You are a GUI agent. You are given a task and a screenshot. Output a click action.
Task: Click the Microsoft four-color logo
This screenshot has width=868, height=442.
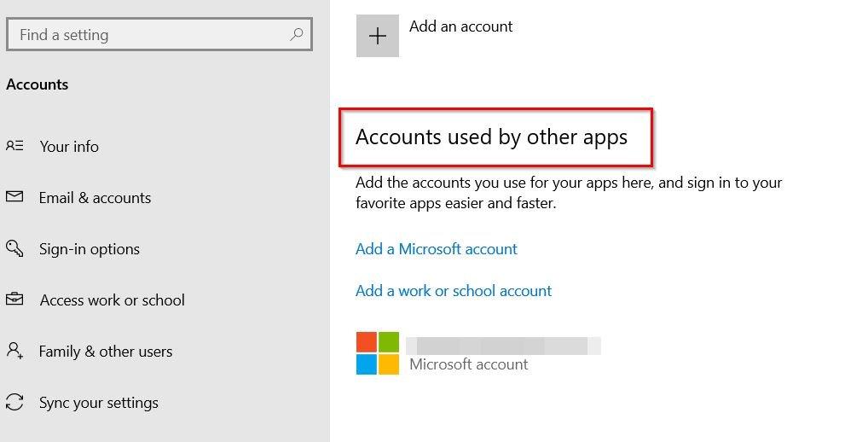[378, 353]
